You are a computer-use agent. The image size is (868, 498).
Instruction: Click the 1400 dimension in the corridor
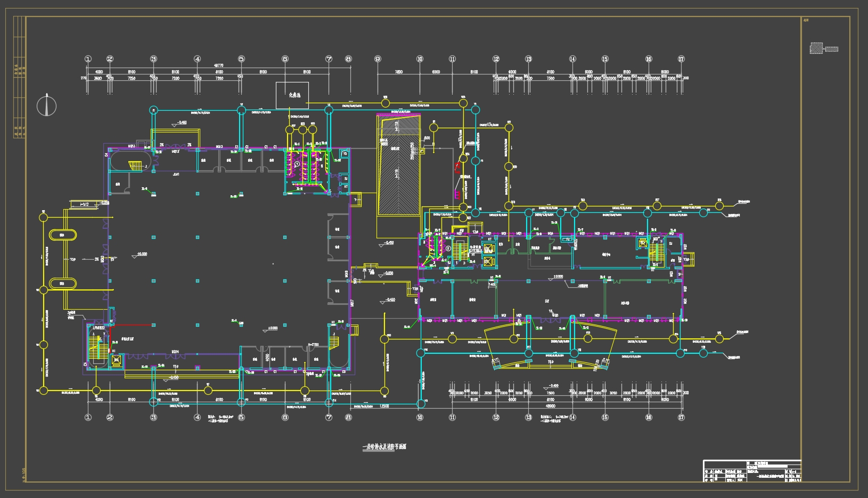click(x=492, y=285)
